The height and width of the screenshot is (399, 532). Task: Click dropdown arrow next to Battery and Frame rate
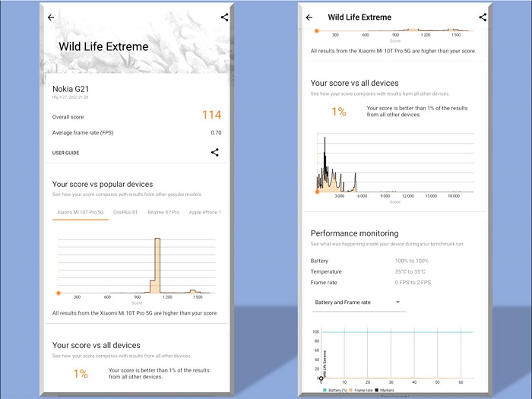(397, 302)
